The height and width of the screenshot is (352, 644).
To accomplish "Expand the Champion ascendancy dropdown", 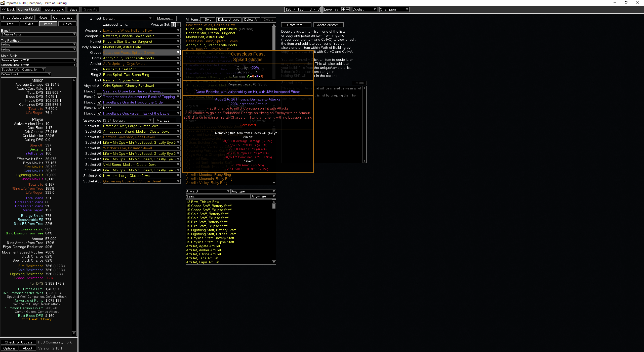I will [394, 9].
